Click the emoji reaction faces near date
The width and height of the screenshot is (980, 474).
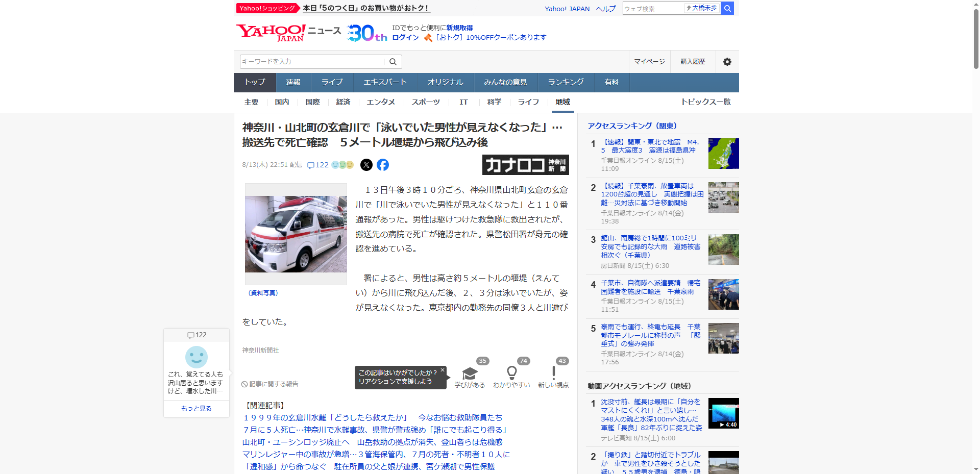pyautogui.click(x=342, y=165)
